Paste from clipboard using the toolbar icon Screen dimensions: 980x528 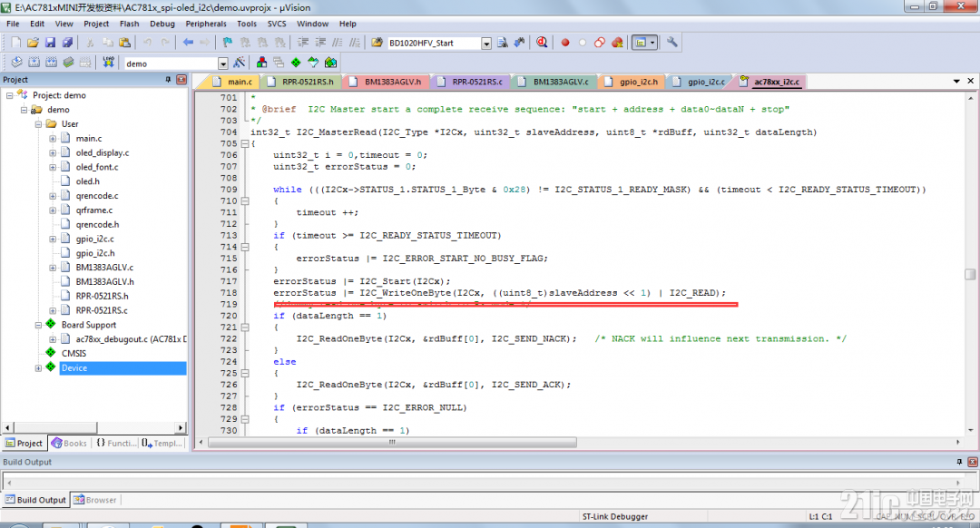pyautogui.click(x=125, y=43)
